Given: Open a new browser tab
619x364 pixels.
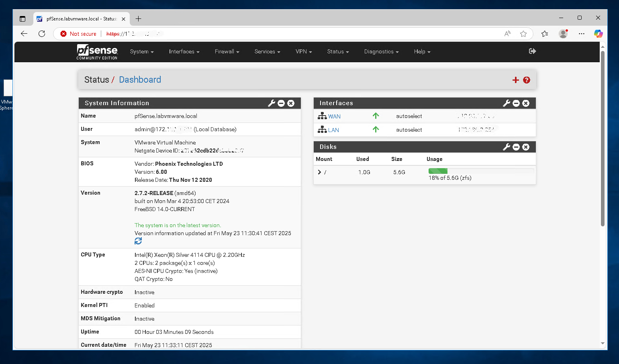Looking at the screenshot, I should pyautogui.click(x=138, y=19).
